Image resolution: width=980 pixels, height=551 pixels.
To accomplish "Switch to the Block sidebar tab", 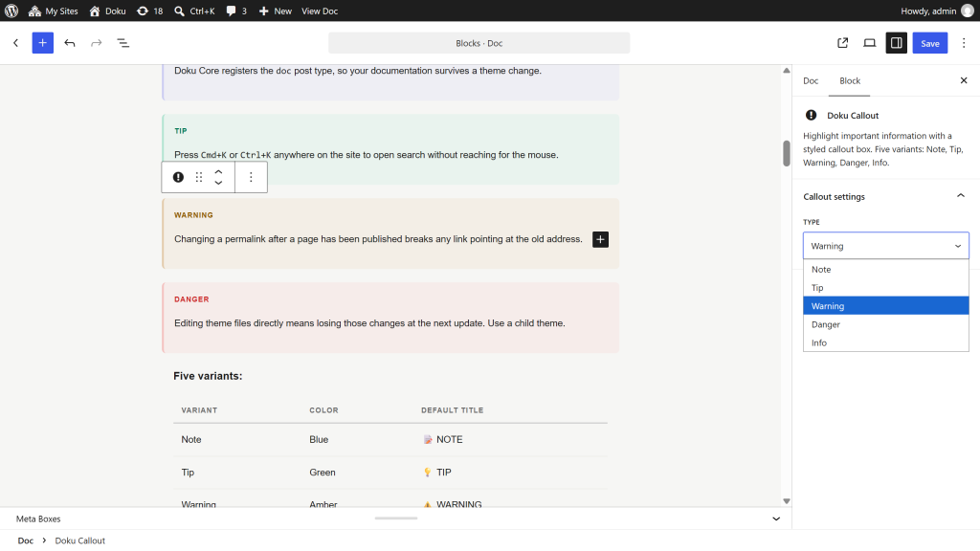I will (x=850, y=80).
